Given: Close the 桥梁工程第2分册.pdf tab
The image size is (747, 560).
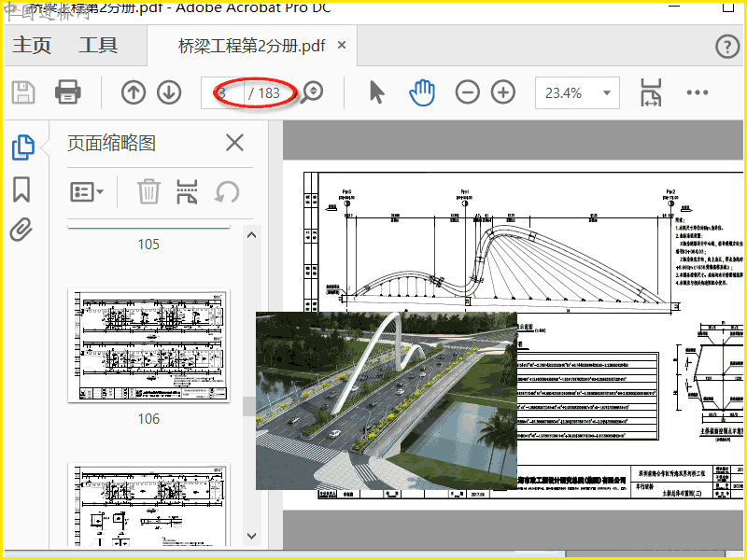Looking at the screenshot, I should [x=342, y=45].
